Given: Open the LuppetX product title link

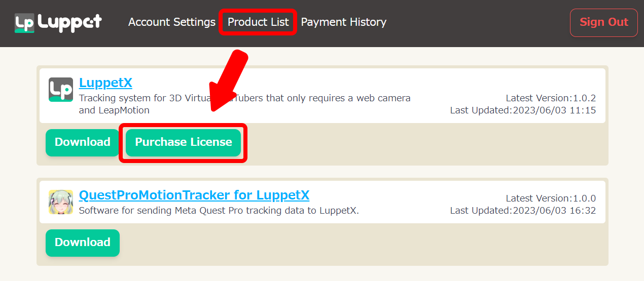Looking at the screenshot, I should [x=105, y=83].
